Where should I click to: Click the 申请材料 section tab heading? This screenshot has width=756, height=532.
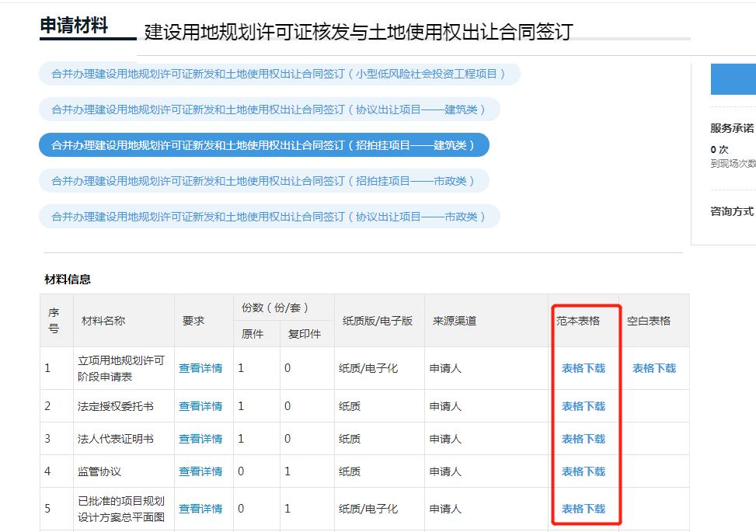(74, 25)
